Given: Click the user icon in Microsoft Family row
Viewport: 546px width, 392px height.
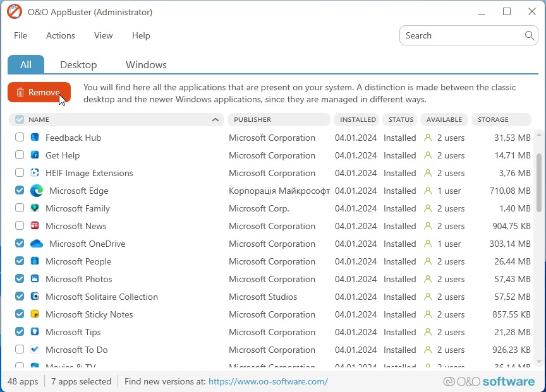Looking at the screenshot, I should (x=428, y=208).
